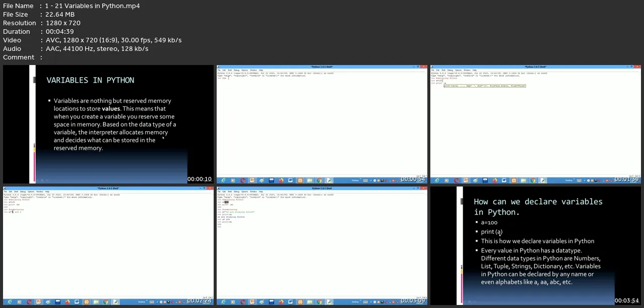Click the Word icon in 00:03:09 thumbnail taskbar
The image size is (644, 308).
tap(291, 302)
